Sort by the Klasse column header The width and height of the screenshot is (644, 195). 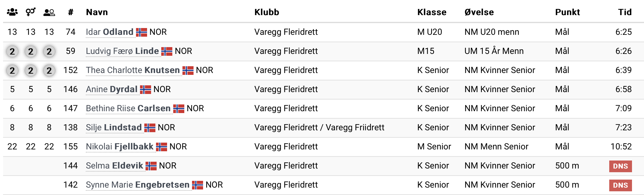click(432, 12)
